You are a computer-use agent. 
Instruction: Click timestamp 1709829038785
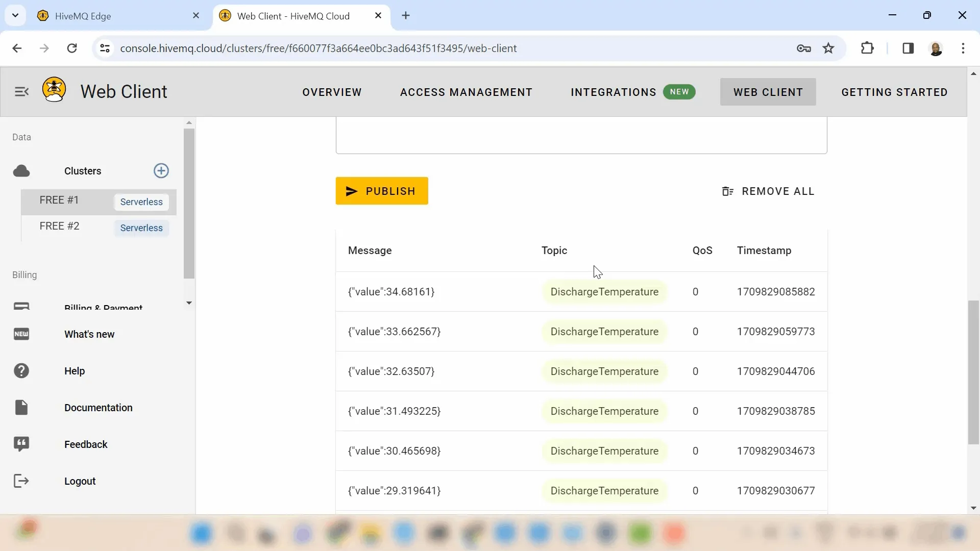click(776, 411)
